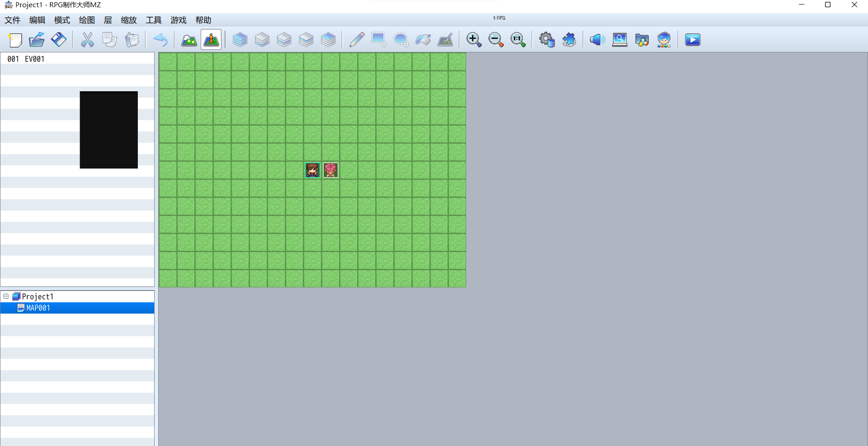Select EV001 in the event list
The height and width of the screenshot is (446, 868).
pyautogui.click(x=77, y=59)
